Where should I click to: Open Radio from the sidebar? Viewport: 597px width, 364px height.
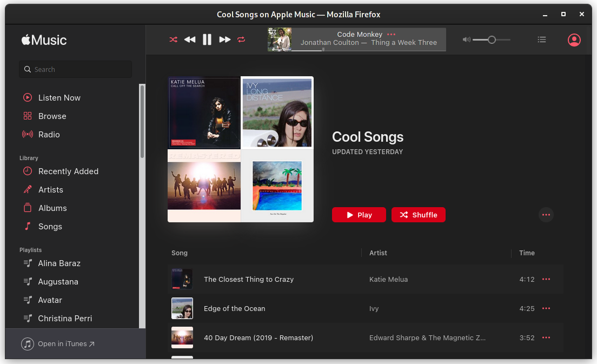49,134
